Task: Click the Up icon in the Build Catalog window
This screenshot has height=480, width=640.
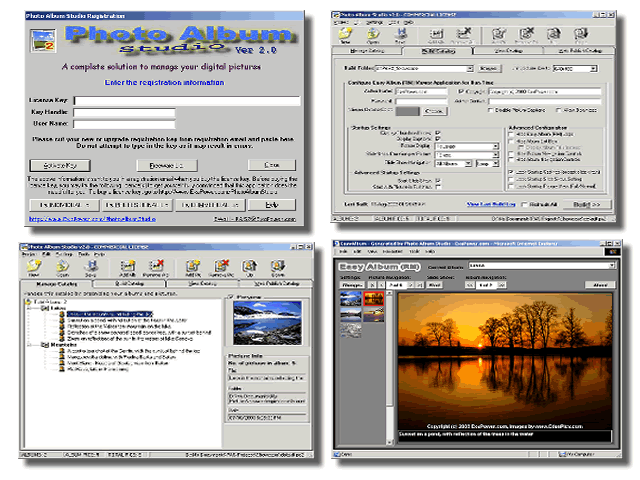Action: 553,34
